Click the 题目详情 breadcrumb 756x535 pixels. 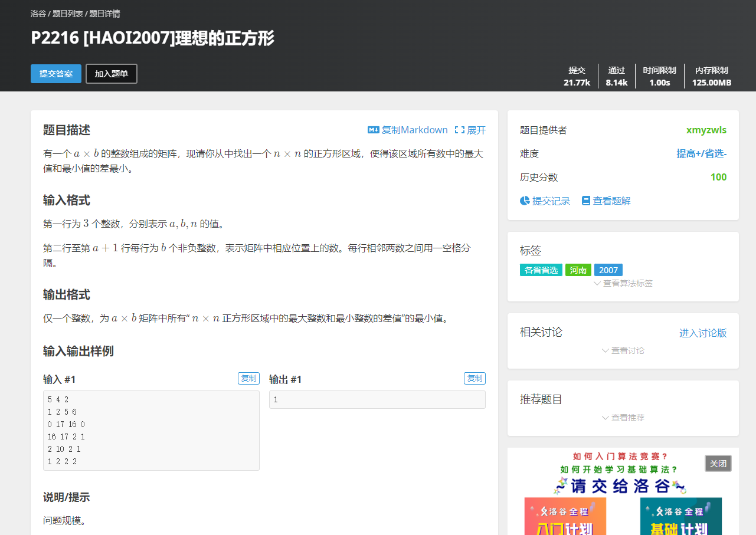105,14
